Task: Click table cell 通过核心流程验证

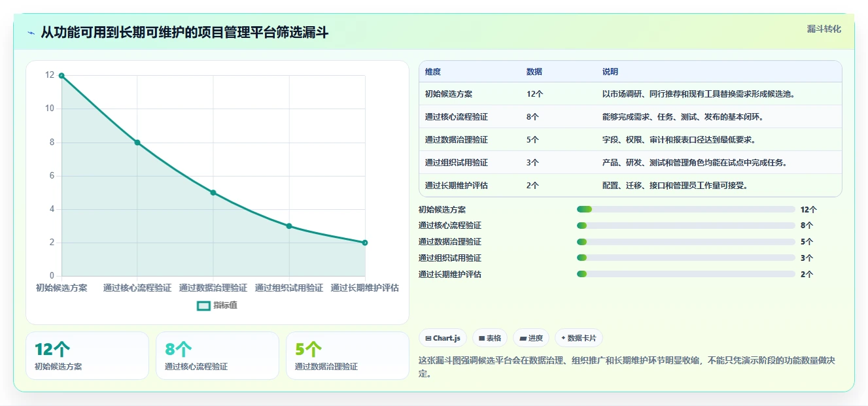Action: pos(457,117)
